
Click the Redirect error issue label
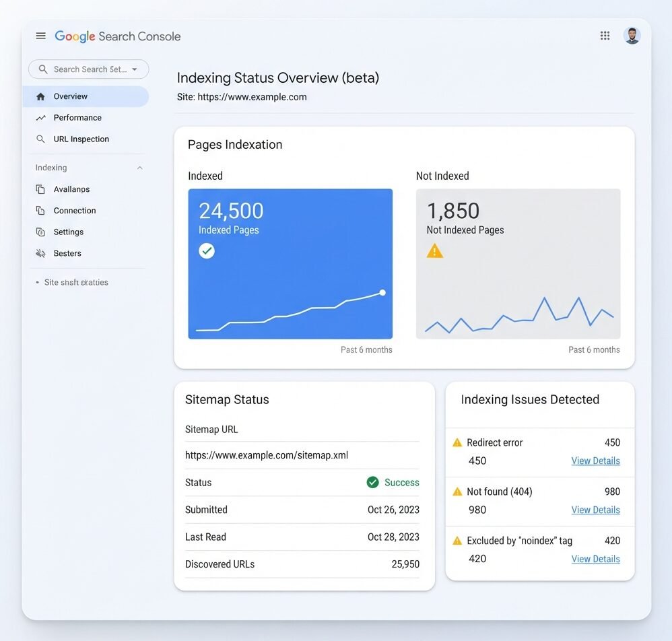494,442
